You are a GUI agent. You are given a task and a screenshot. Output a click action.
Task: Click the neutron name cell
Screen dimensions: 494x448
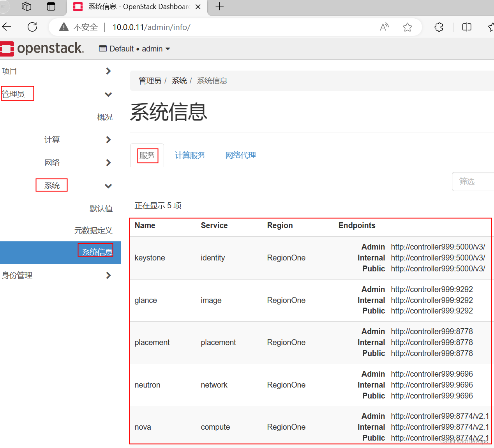click(147, 385)
